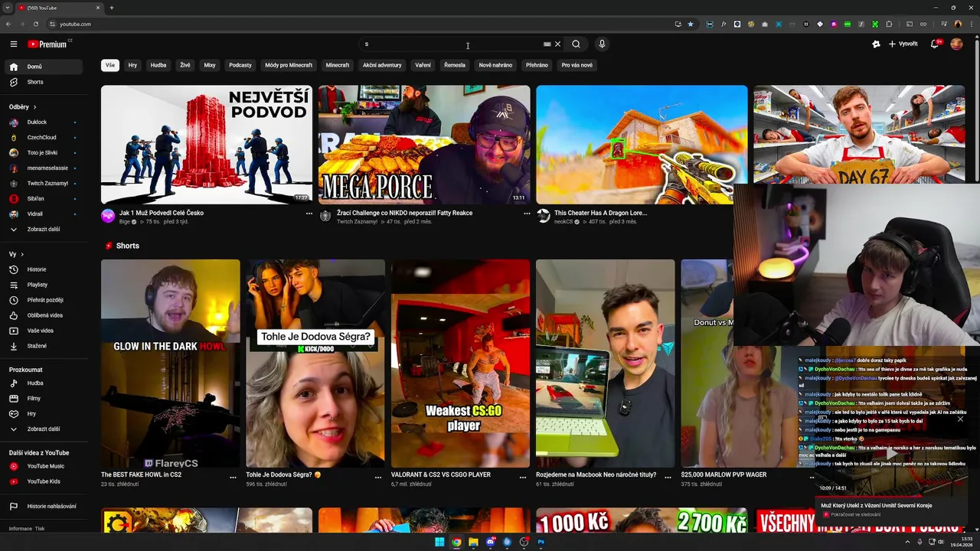Screen dimensions: 980x551
Task: Open options menu for Jak 1 Muž Podvedl video
Action: click(309, 214)
